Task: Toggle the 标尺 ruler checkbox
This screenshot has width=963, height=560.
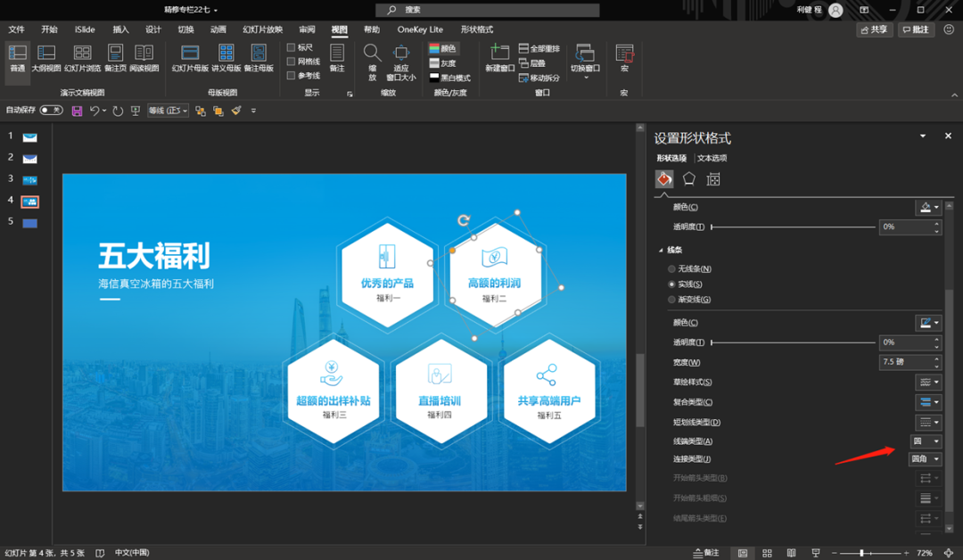Action: click(291, 47)
